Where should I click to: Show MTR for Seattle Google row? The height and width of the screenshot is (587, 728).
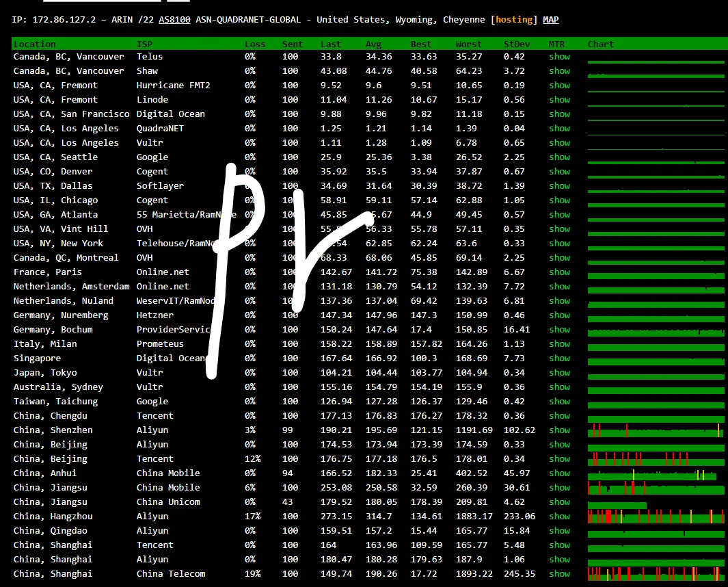coord(559,157)
